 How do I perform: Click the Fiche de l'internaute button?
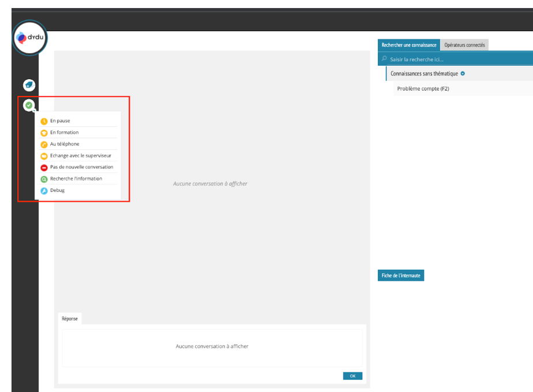coord(401,276)
